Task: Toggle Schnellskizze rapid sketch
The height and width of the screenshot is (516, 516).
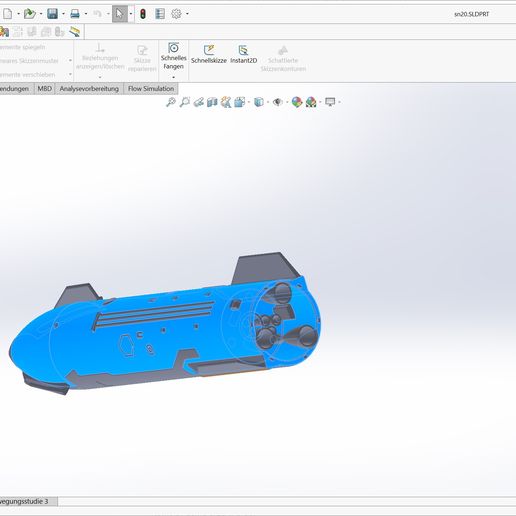Action: pyautogui.click(x=209, y=55)
